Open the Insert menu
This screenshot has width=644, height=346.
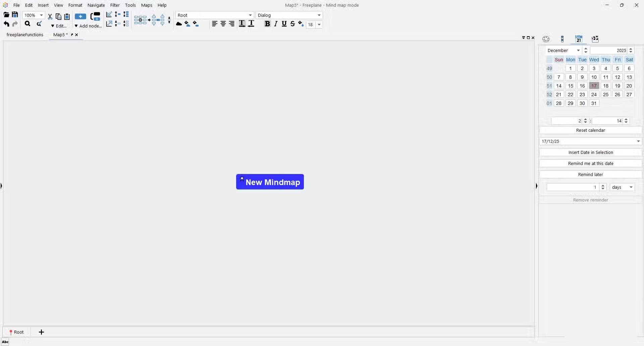(x=43, y=5)
